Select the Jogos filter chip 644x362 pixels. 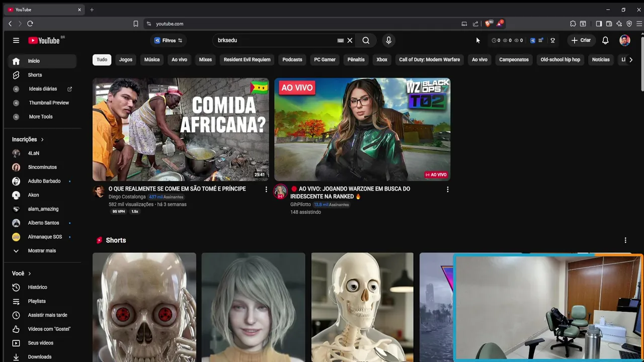(x=126, y=59)
